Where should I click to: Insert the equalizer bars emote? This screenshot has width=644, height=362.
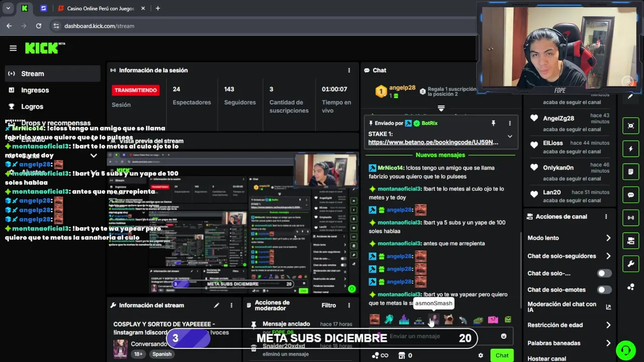coord(404,319)
